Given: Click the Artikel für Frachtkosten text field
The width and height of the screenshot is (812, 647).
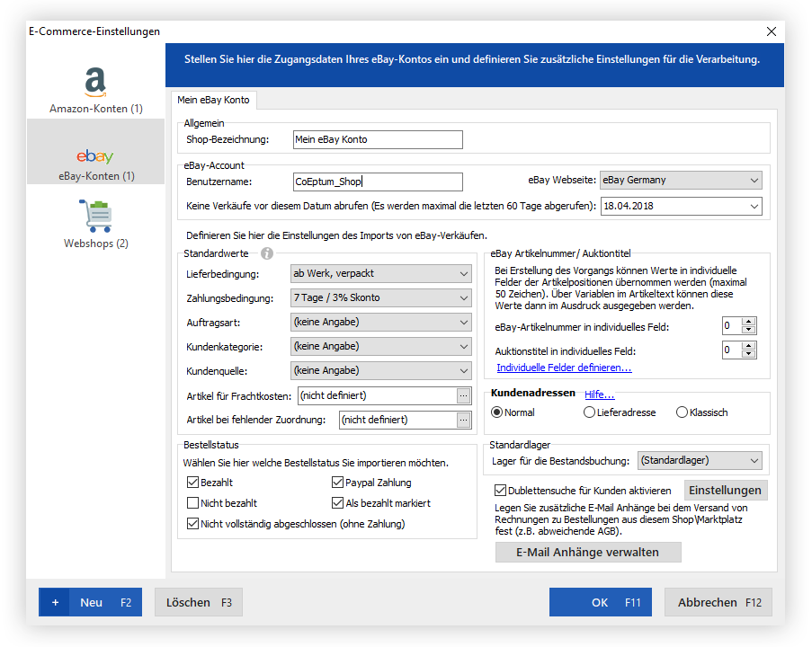Looking at the screenshot, I should click(378, 396).
